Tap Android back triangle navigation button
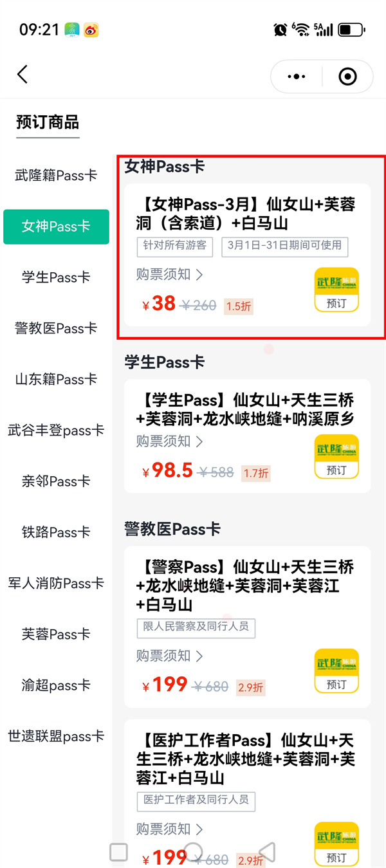This screenshot has width=386, height=868. [x=267, y=852]
